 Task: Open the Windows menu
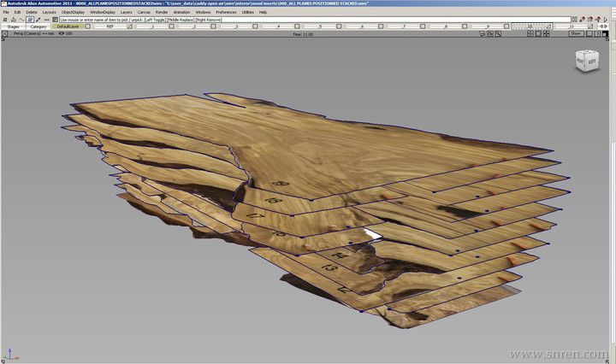tap(203, 12)
